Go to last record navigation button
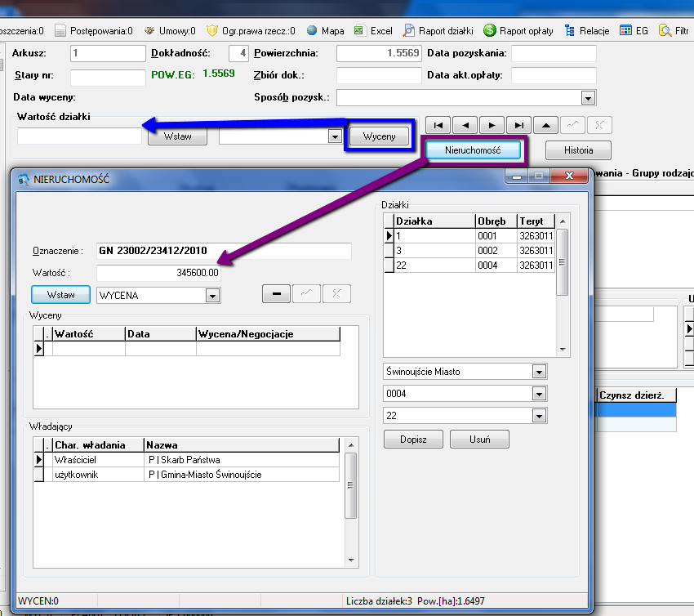The height and width of the screenshot is (616, 694). [518, 125]
